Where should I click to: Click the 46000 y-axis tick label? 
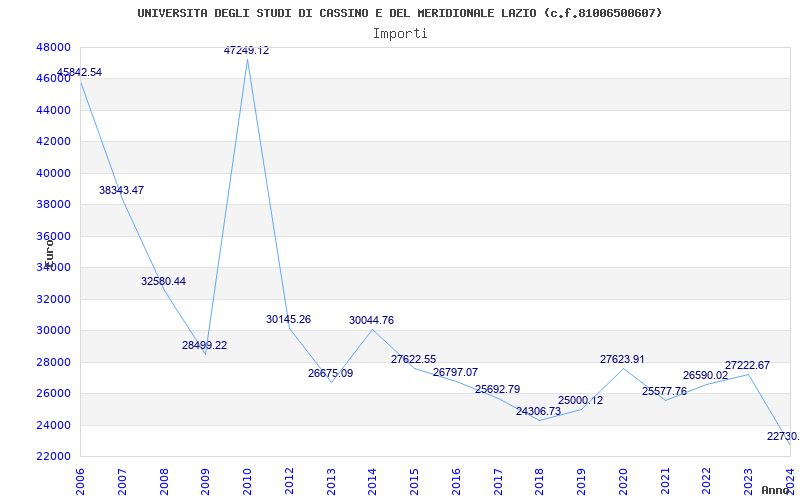pyautogui.click(x=53, y=79)
